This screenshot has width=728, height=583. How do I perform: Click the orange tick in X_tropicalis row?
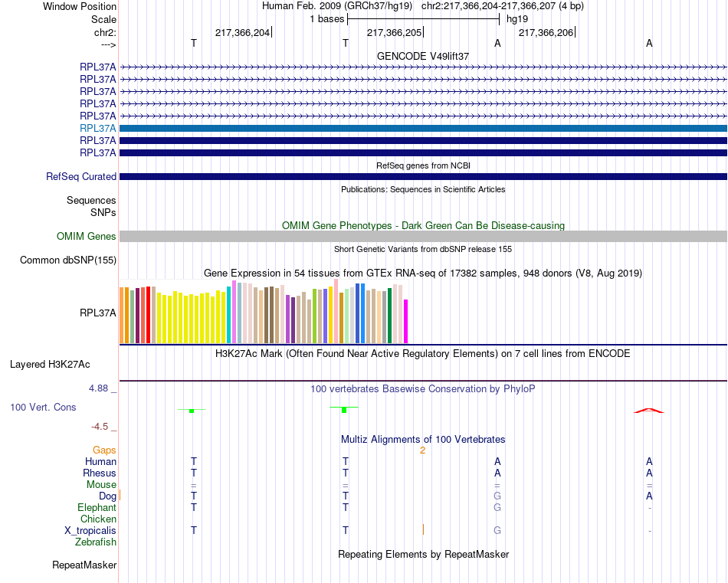click(x=423, y=529)
